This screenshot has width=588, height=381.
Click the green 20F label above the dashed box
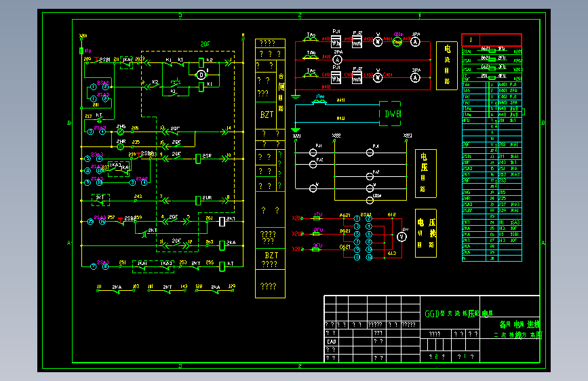pyautogui.click(x=205, y=44)
